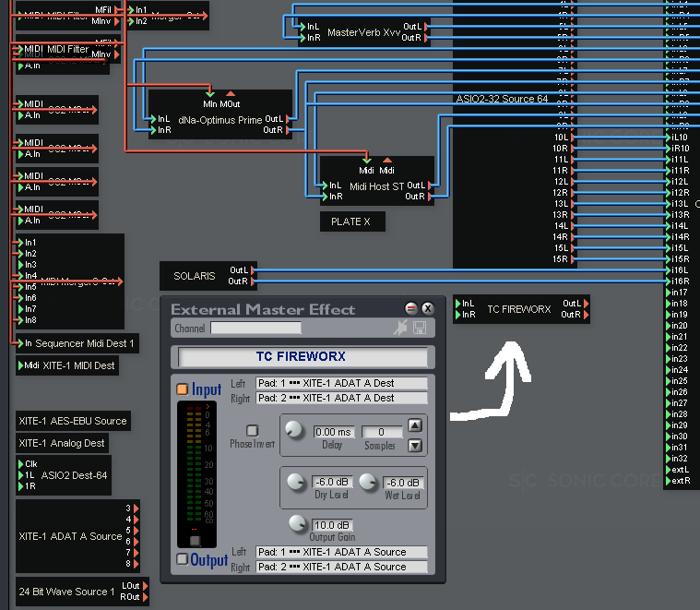Click the Wet Level -6.0 dB value
Viewport: 700px width, 610px height.
(x=403, y=483)
